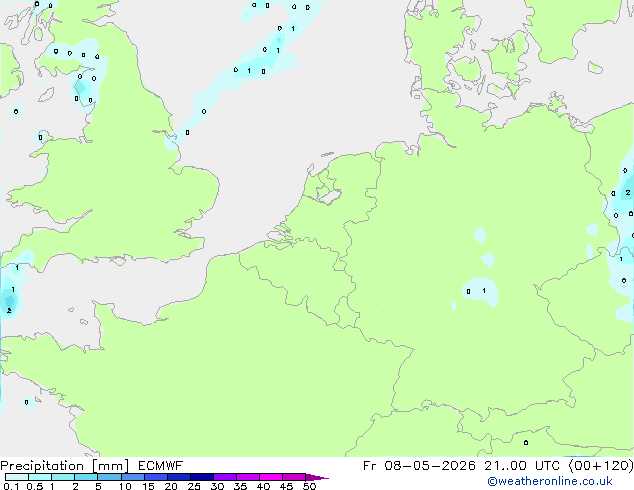Click the 35–40 mm legend swatch
Viewport: 634px width, 490px height.
pyautogui.click(x=248, y=477)
